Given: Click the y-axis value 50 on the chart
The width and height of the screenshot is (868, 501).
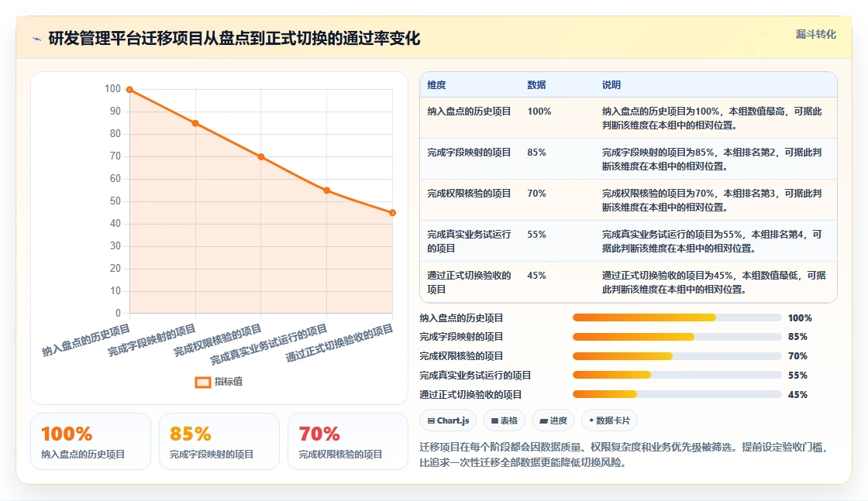Looking at the screenshot, I should pyautogui.click(x=115, y=201).
